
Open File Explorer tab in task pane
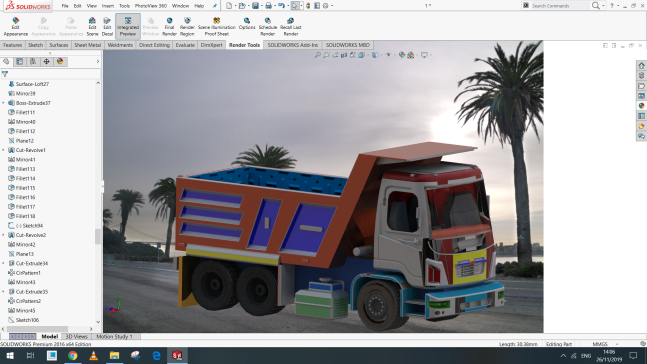[641, 86]
